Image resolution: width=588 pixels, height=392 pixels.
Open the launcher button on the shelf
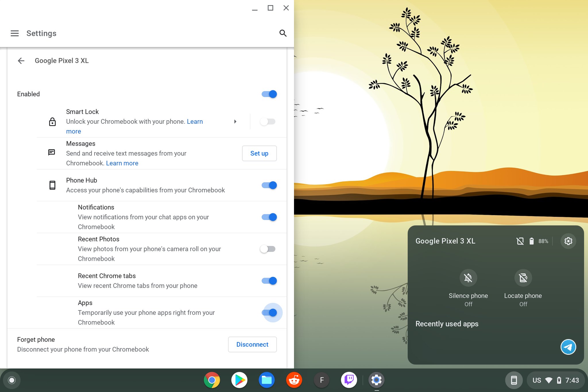click(x=12, y=380)
